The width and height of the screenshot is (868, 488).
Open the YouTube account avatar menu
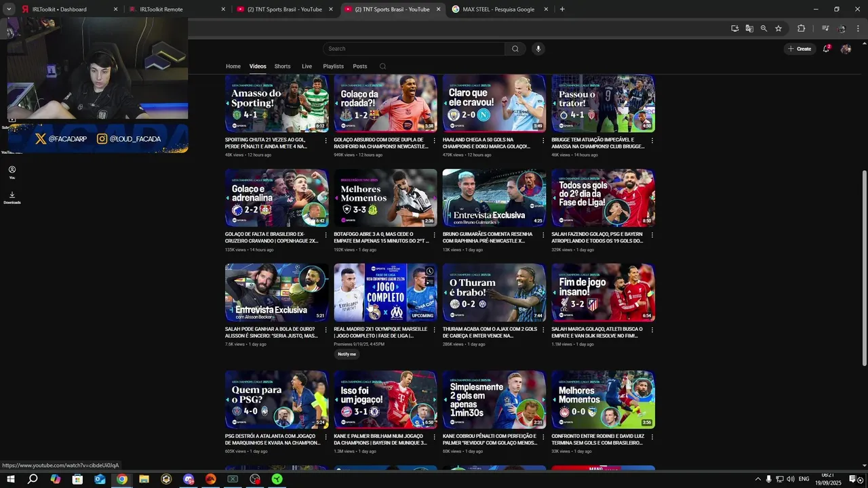(x=846, y=49)
